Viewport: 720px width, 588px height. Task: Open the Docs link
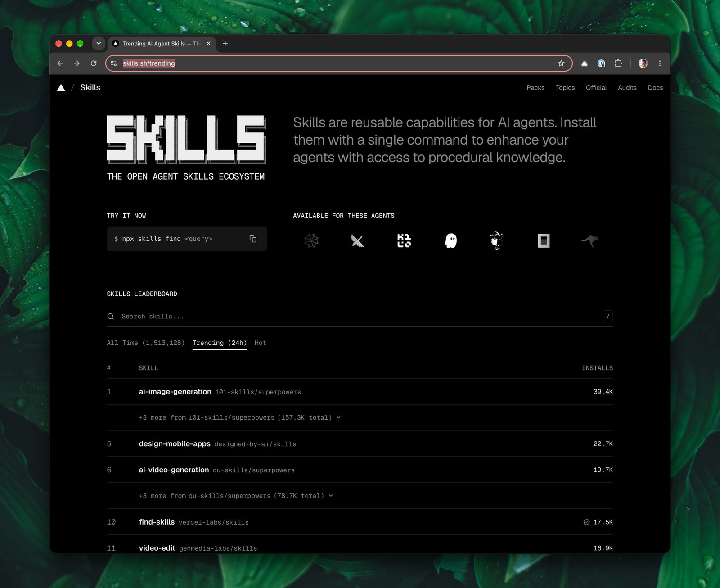[x=655, y=88]
